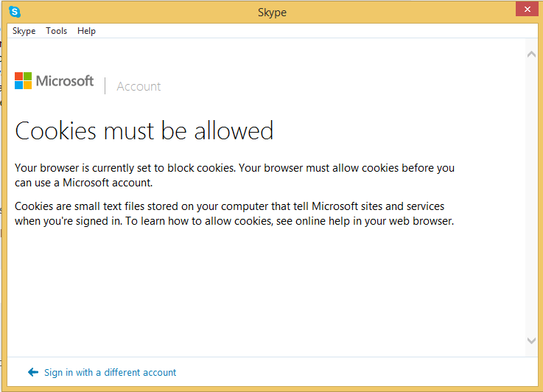Click the back arrow beside the sign-in link

point(32,372)
